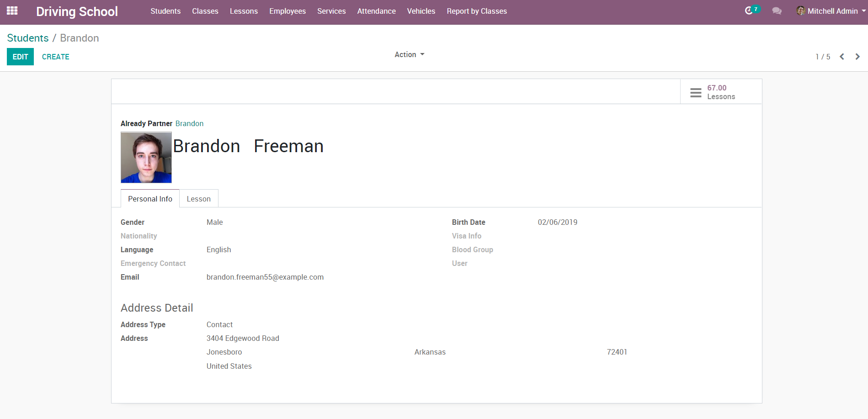Click the Students breadcrumb link
The image size is (868, 419).
coord(28,38)
